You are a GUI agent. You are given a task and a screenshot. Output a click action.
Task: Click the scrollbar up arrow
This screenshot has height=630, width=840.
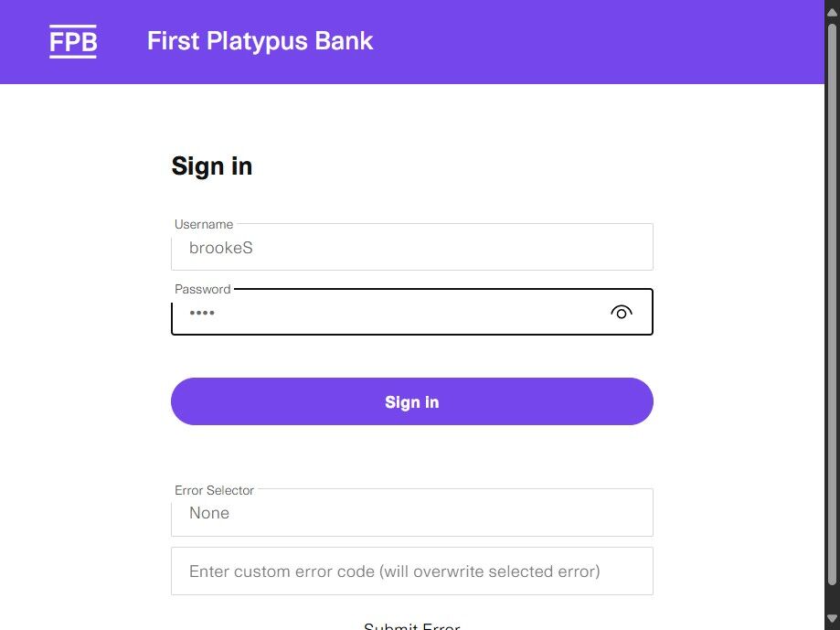832,9
